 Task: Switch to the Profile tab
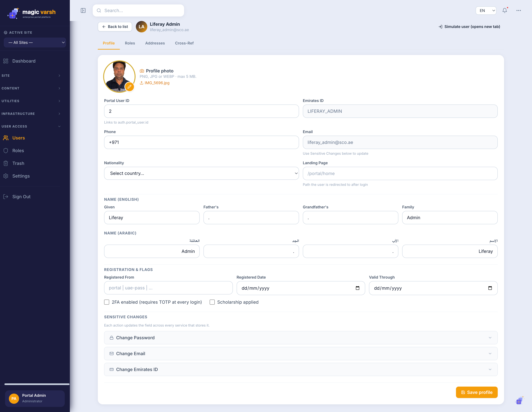tap(109, 43)
